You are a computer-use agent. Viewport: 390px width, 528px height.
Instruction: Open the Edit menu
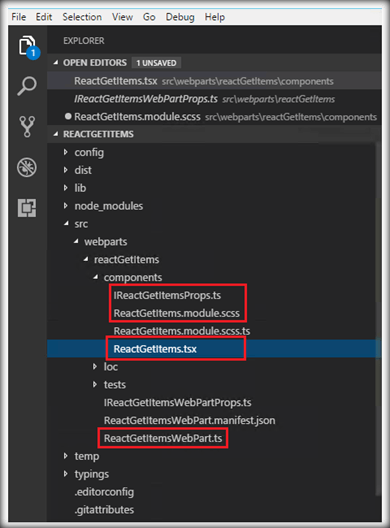44,17
